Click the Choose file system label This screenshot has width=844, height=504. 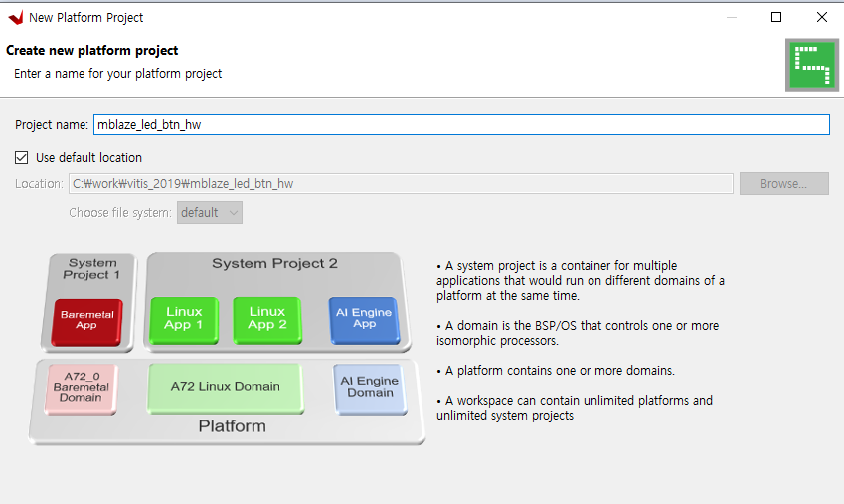(x=120, y=213)
